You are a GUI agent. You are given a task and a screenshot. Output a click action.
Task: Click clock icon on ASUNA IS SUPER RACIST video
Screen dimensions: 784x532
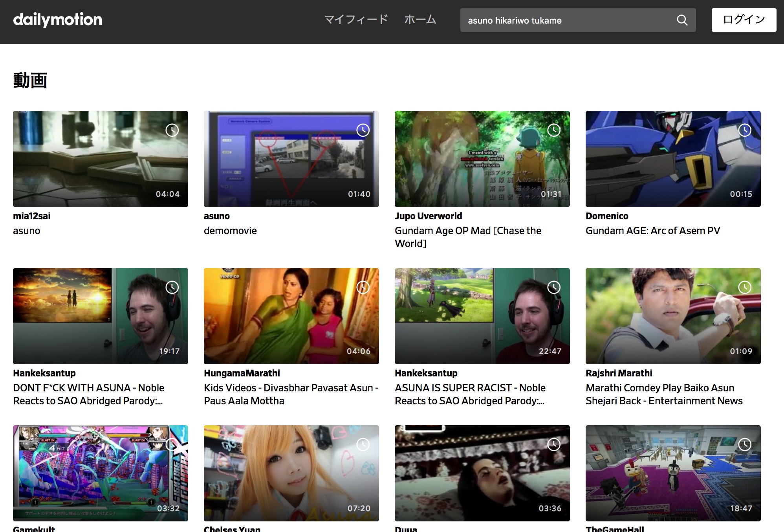(554, 287)
